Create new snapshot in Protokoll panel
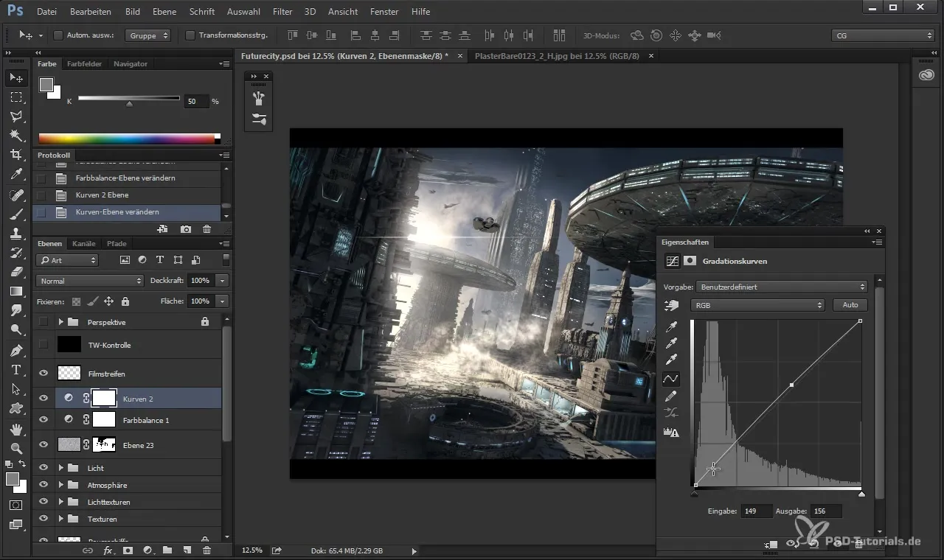Viewport: 944px width, 560px height. tap(186, 230)
